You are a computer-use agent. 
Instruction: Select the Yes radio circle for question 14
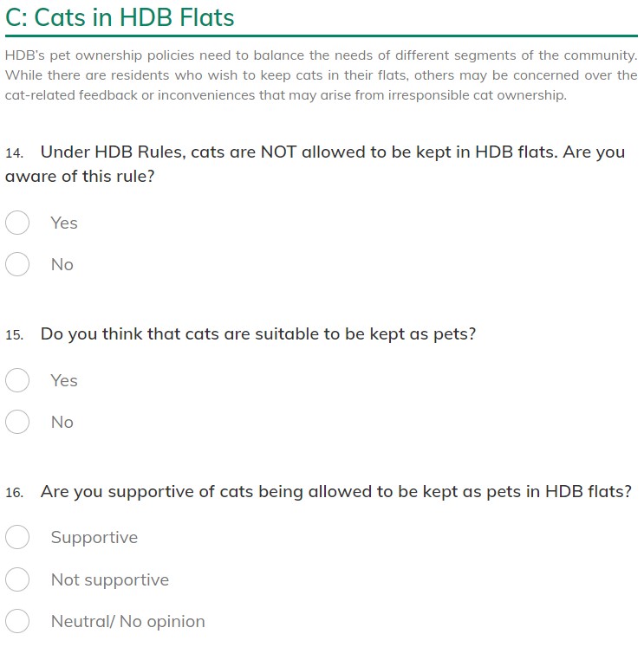pyautogui.click(x=17, y=223)
